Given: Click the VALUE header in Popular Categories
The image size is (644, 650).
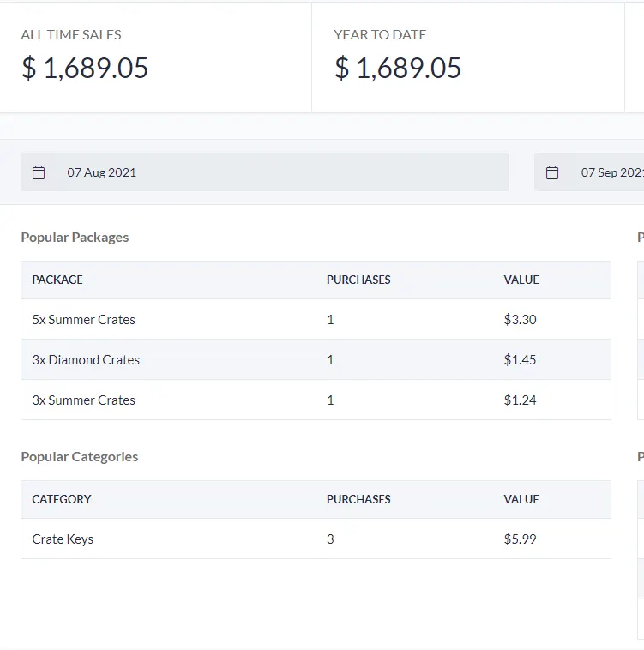Looking at the screenshot, I should click(x=521, y=499).
